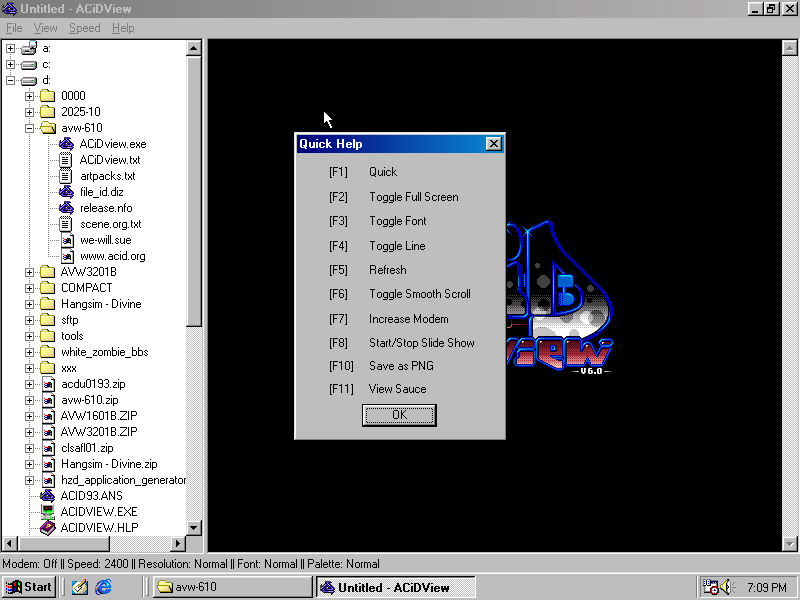800x600 pixels.
Task: Click the we-will.sue file icon
Action: pos(66,240)
